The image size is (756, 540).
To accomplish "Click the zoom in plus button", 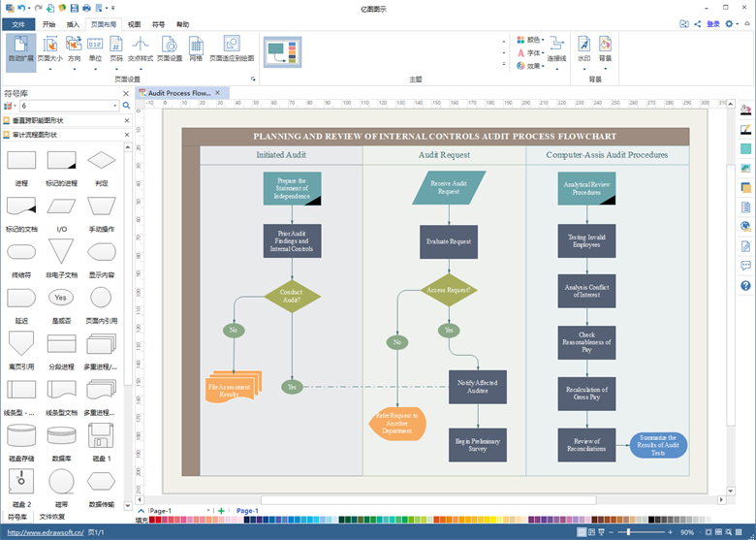I will click(670, 532).
